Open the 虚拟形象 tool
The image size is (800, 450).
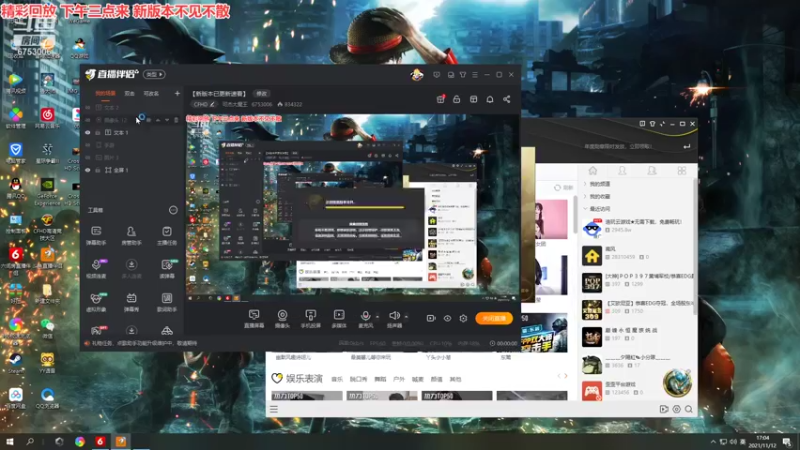pyautogui.click(x=96, y=302)
